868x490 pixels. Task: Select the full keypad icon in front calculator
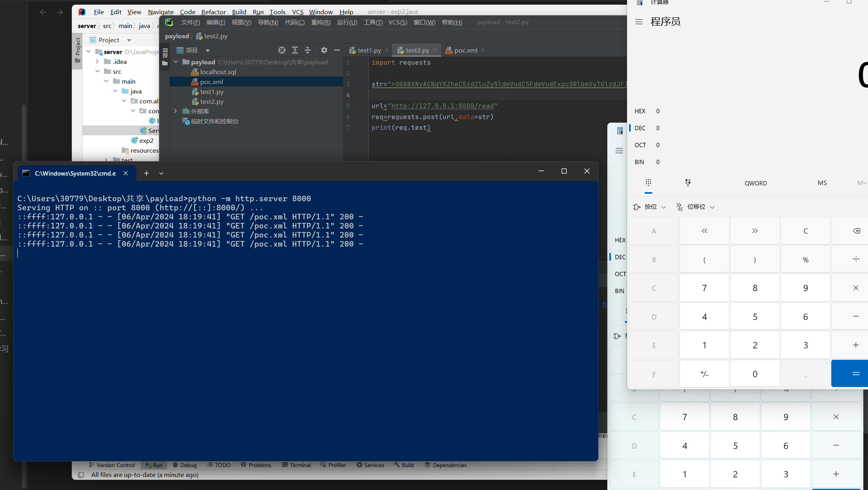pyautogui.click(x=648, y=182)
